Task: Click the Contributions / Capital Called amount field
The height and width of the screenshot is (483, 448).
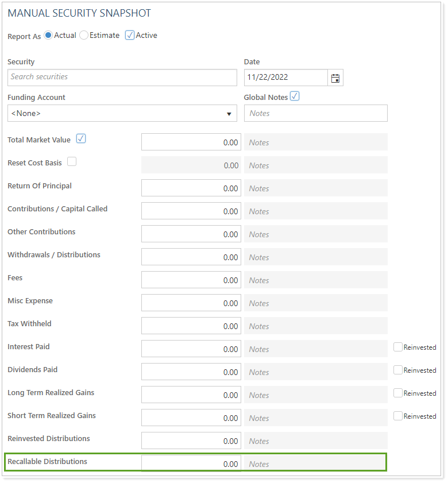Action: pyautogui.click(x=191, y=211)
